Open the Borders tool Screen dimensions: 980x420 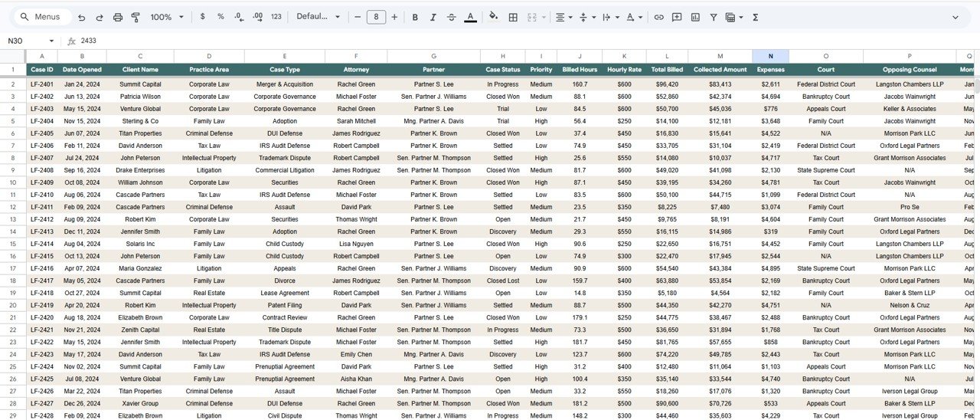[x=513, y=17]
